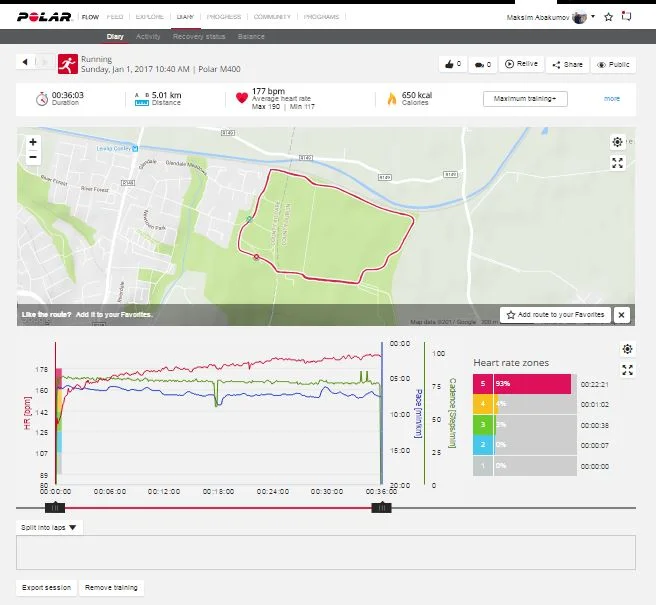Go to previous training with left arrow
The image size is (656, 605).
point(25,62)
